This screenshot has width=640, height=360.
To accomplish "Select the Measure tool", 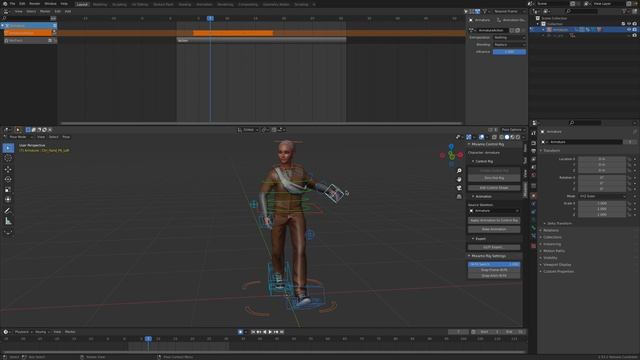I will (x=8, y=222).
